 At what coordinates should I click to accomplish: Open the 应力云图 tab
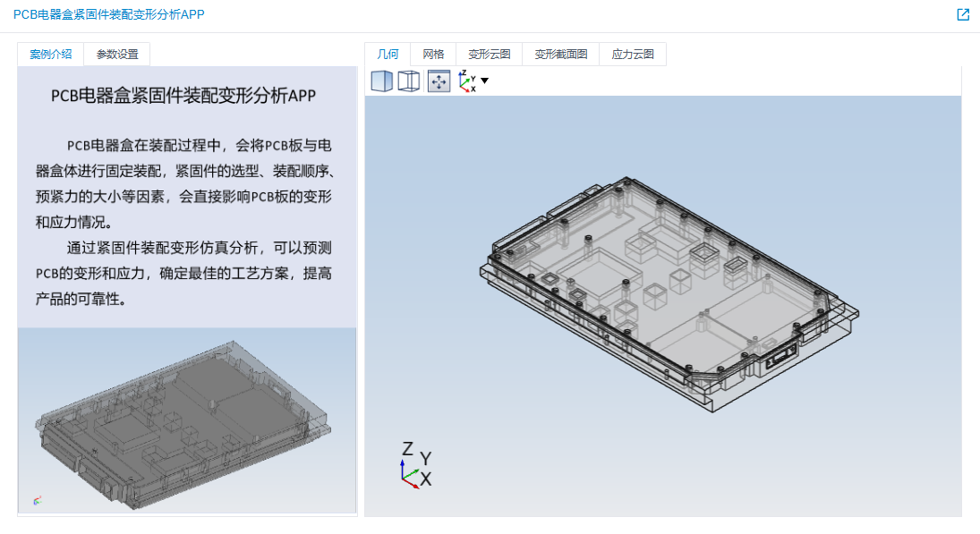click(633, 55)
